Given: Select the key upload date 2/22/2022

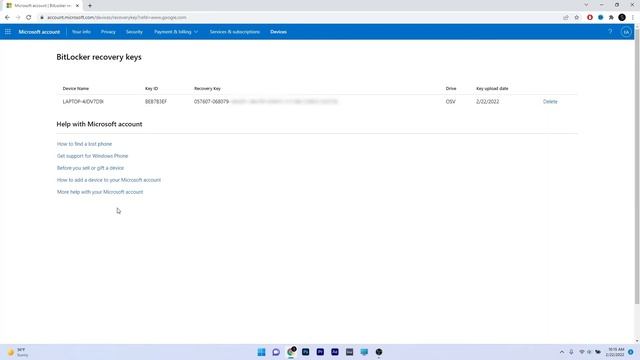Looking at the screenshot, I should coord(487,102).
